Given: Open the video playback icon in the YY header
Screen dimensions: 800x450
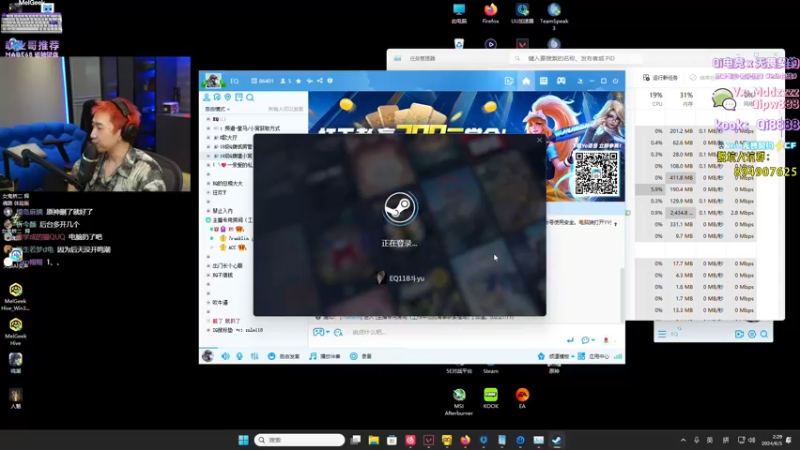Looking at the screenshot, I should click(x=509, y=81).
